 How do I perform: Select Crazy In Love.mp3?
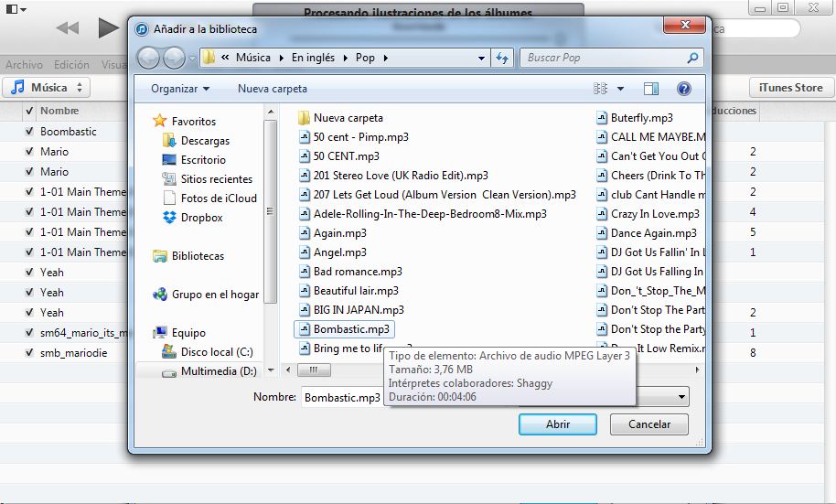(655, 214)
